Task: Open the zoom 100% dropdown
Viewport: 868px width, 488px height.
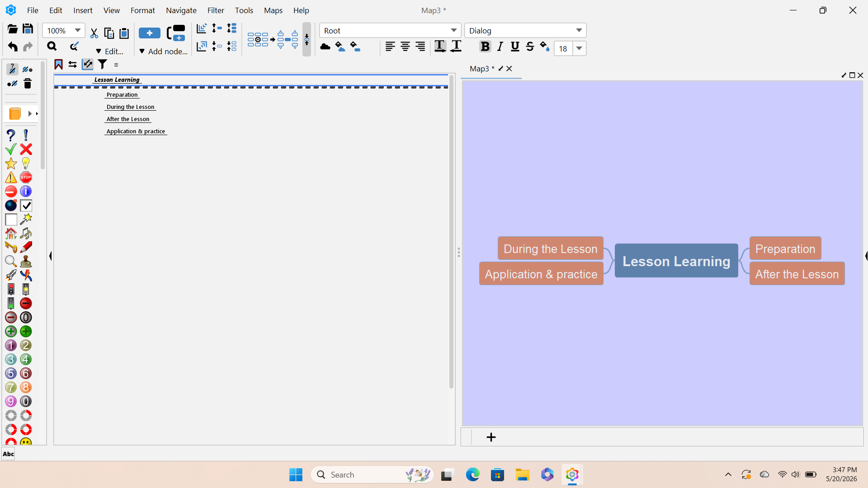Action: coord(78,30)
